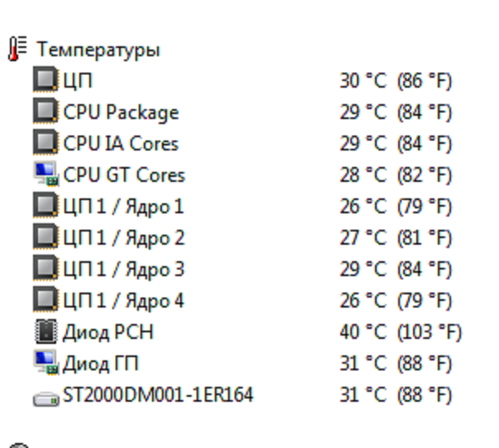
Task: Select the CPU Package label
Action: pos(121,112)
